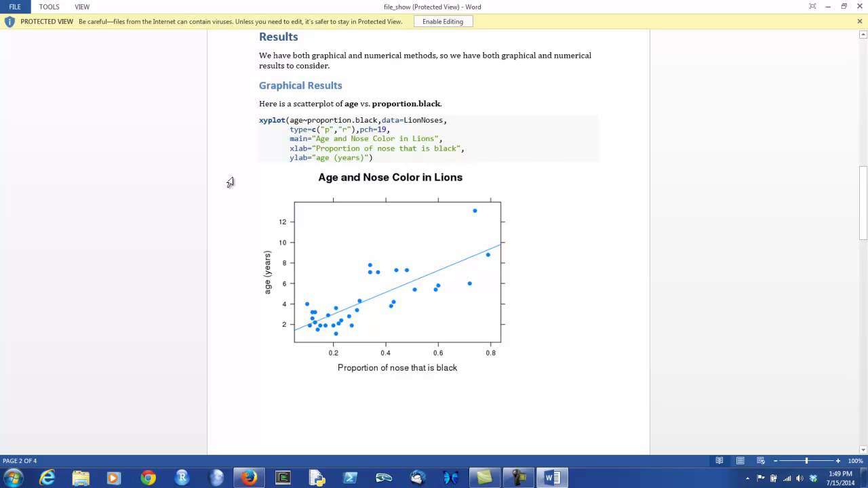Image resolution: width=868 pixels, height=488 pixels.
Task: Click the Enable Editing button
Action: tap(443, 22)
